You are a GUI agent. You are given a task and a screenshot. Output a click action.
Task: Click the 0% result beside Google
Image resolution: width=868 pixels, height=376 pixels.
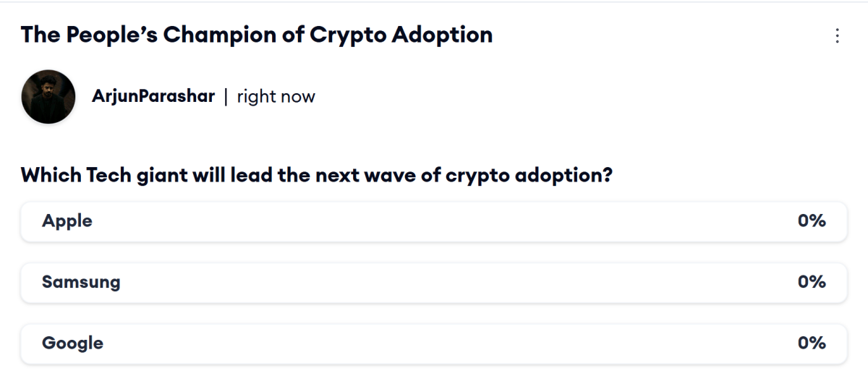[x=812, y=343]
